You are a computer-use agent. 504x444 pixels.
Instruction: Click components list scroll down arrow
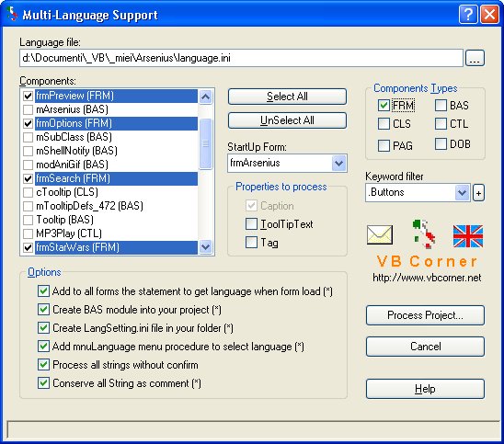(205, 247)
